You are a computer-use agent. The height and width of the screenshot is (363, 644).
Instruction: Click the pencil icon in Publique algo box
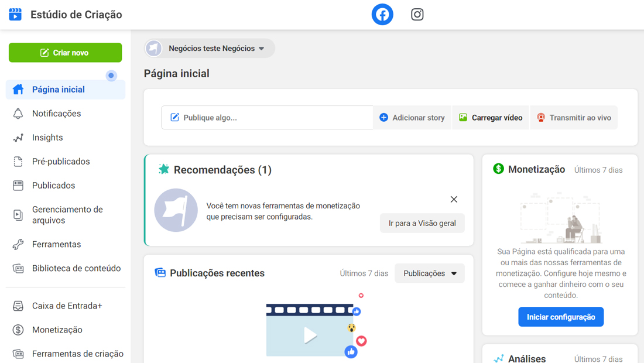click(x=174, y=118)
